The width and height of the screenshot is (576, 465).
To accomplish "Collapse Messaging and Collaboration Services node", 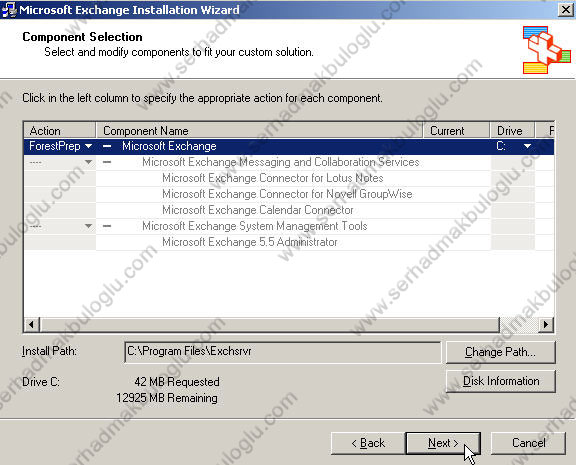I will (107, 162).
